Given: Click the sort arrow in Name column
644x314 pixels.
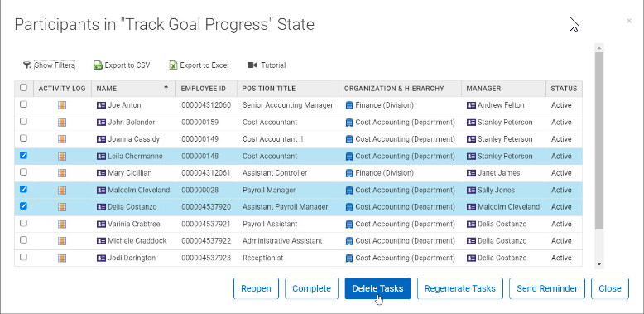Looking at the screenshot, I should 166,89.
